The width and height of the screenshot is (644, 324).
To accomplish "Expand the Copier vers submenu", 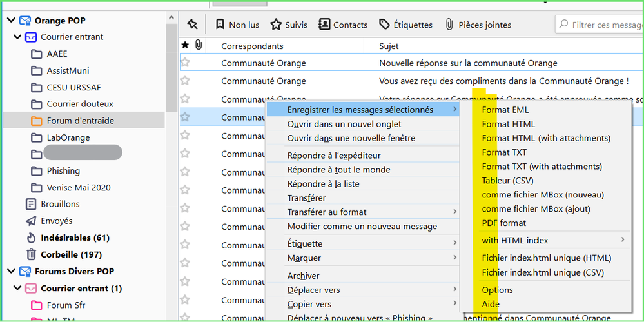I will [x=363, y=304].
